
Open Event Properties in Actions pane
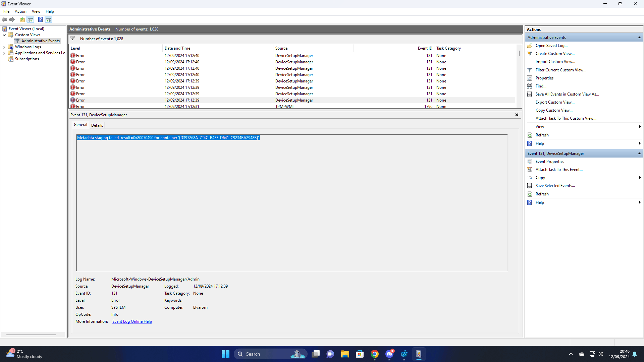pos(550,162)
